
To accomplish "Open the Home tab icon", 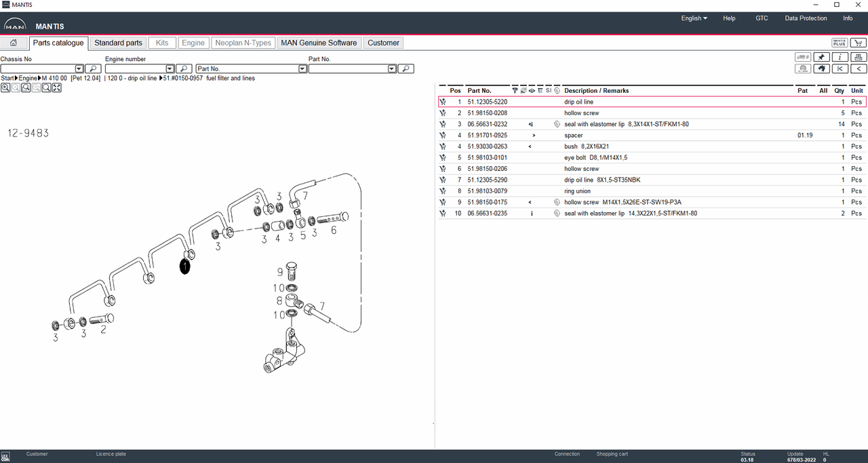I will click(x=14, y=43).
